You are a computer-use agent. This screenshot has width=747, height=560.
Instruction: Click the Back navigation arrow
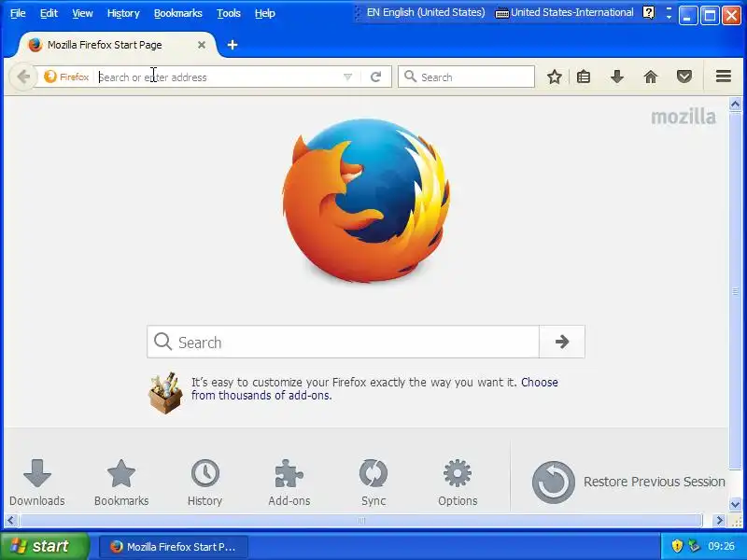click(22, 77)
